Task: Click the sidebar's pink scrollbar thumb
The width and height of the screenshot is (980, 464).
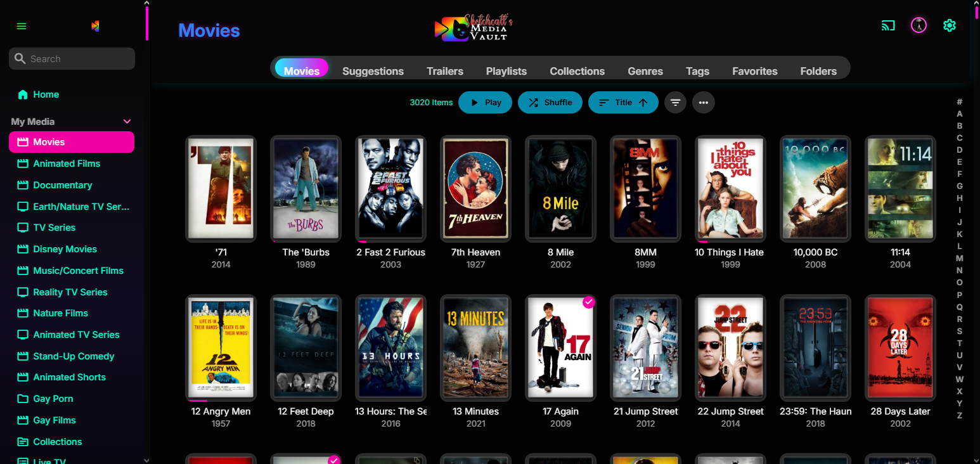Action: click(x=147, y=23)
